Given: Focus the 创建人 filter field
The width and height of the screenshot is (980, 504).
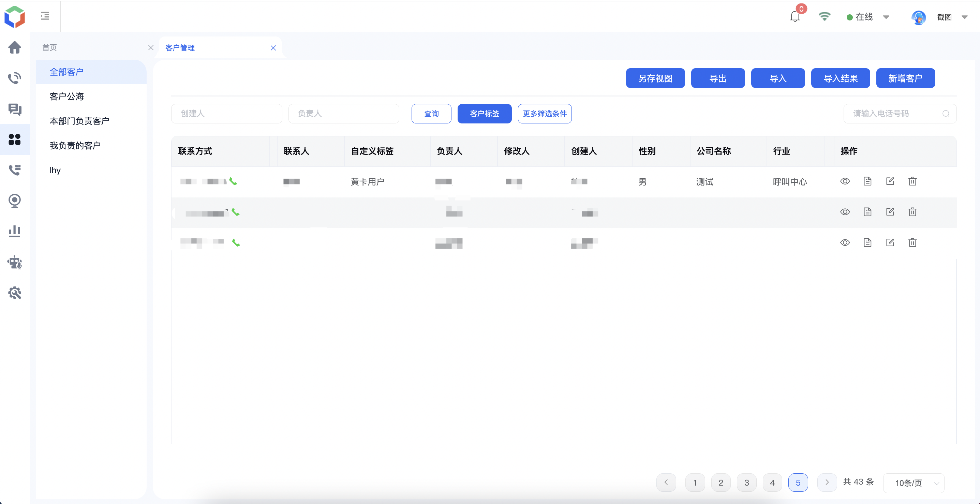Looking at the screenshot, I should pos(227,114).
